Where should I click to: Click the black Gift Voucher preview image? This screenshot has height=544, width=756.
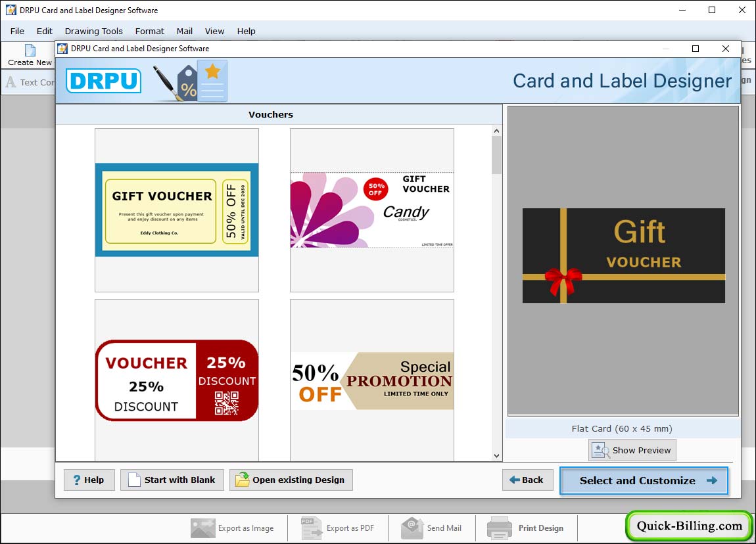click(623, 256)
